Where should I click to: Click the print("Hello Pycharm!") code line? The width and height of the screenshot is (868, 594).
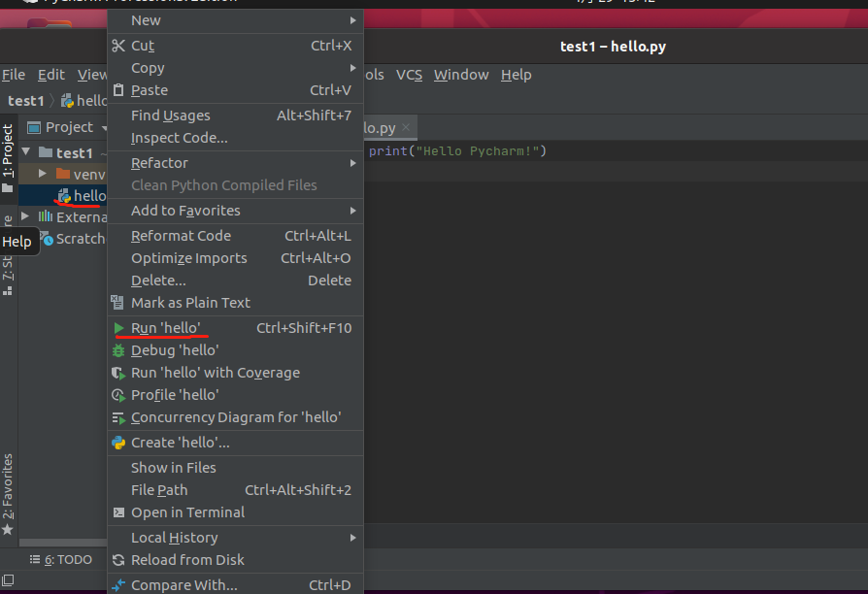457,151
